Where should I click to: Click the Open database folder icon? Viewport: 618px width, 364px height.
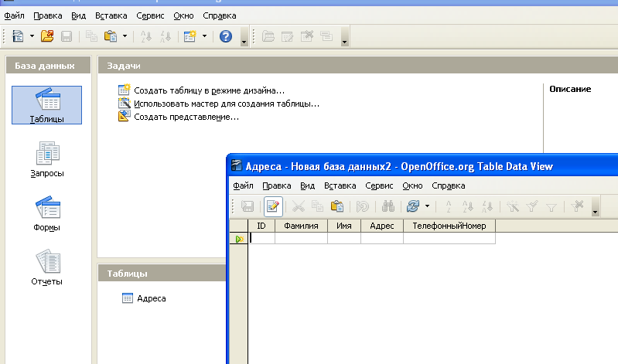pos(48,36)
